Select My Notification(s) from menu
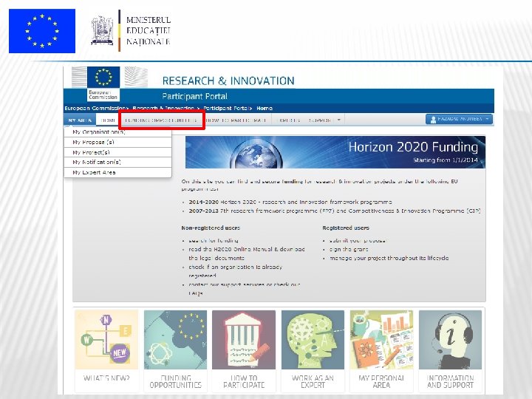Screen dimensions: 532x399 tap(117, 162)
